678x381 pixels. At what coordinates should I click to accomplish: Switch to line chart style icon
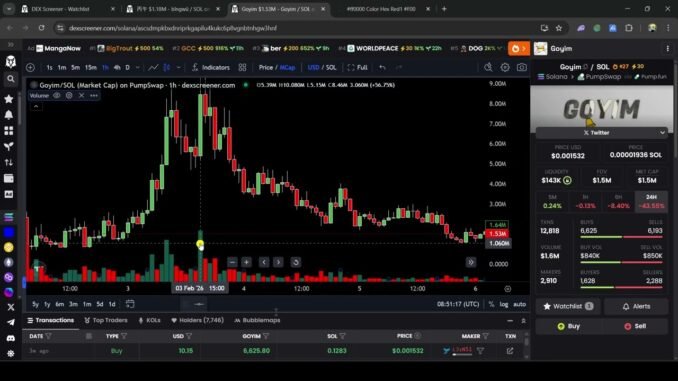[x=153, y=67]
